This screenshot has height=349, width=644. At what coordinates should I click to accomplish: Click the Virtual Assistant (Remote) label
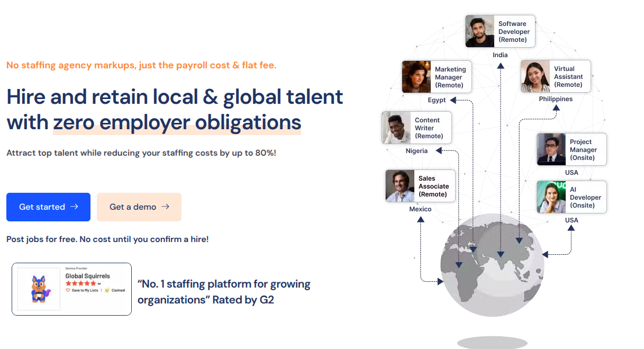pos(568,77)
